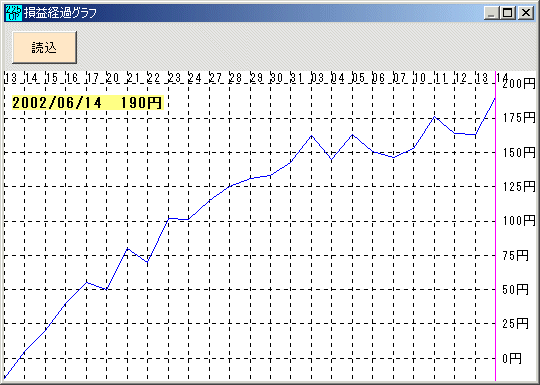
Task: Click the date label 03 on top axis
Action: pyautogui.click(x=318, y=78)
